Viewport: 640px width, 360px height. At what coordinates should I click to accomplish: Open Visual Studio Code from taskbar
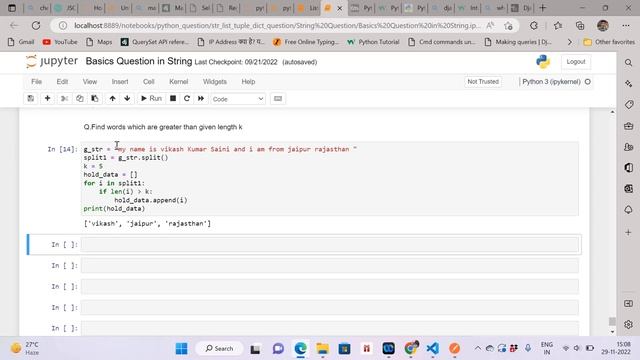click(433, 349)
